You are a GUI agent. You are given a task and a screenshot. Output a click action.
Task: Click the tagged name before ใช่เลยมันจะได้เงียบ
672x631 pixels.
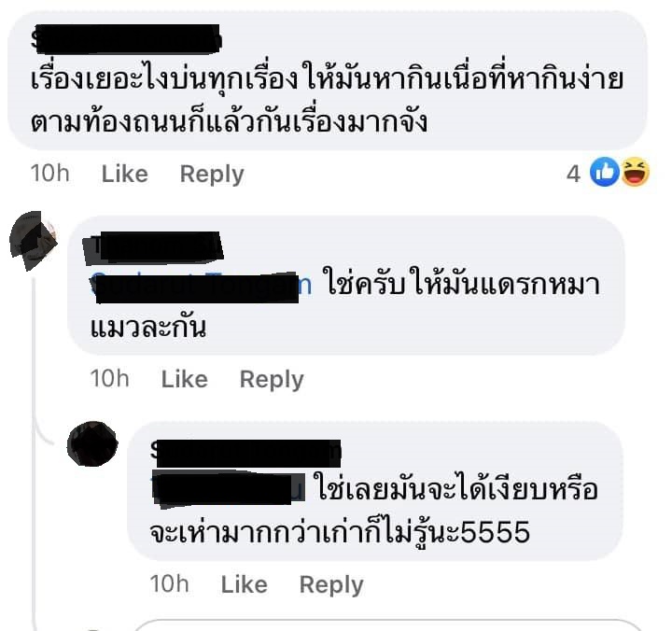pyautogui.click(x=228, y=489)
